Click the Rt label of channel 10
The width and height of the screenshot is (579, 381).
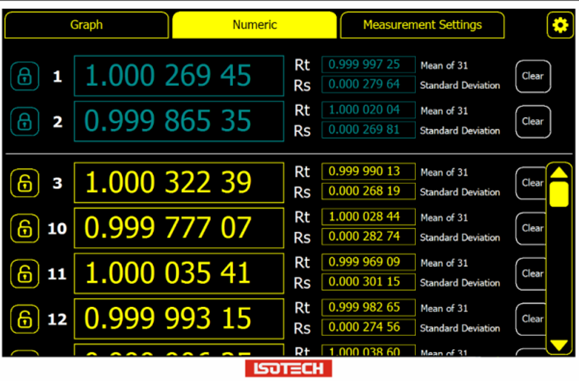click(x=302, y=217)
